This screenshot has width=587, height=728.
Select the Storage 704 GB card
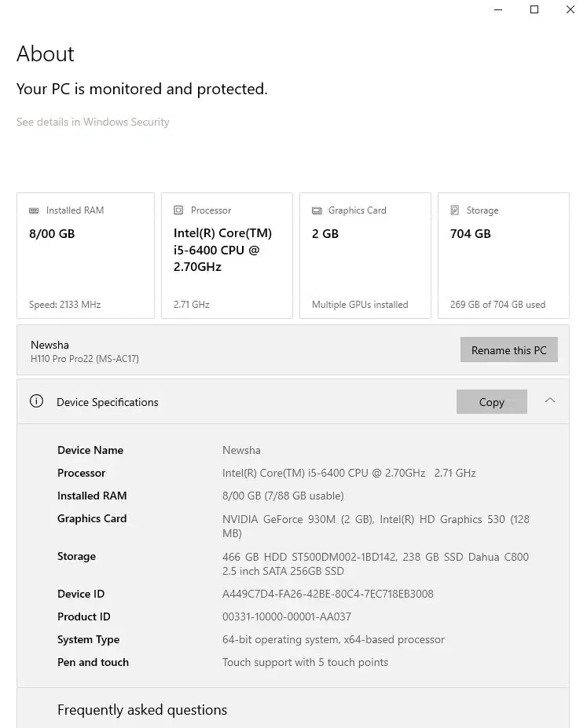503,256
